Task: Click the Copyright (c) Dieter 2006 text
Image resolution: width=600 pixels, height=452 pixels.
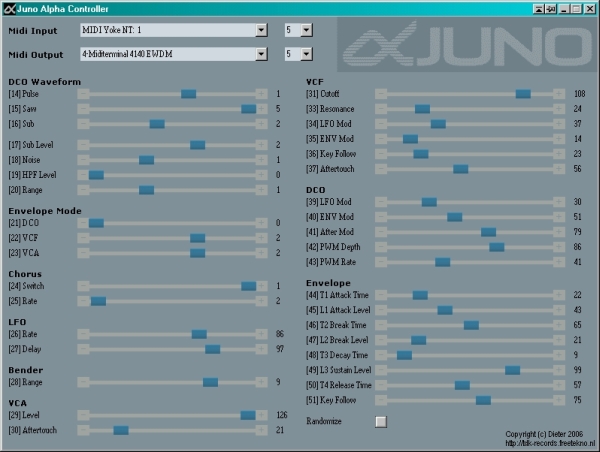Action: pos(544,434)
